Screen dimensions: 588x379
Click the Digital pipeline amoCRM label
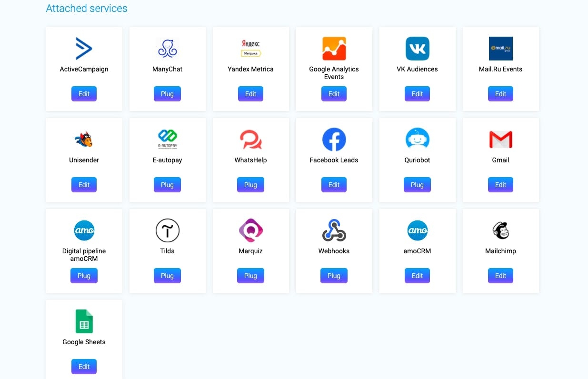tap(84, 255)
